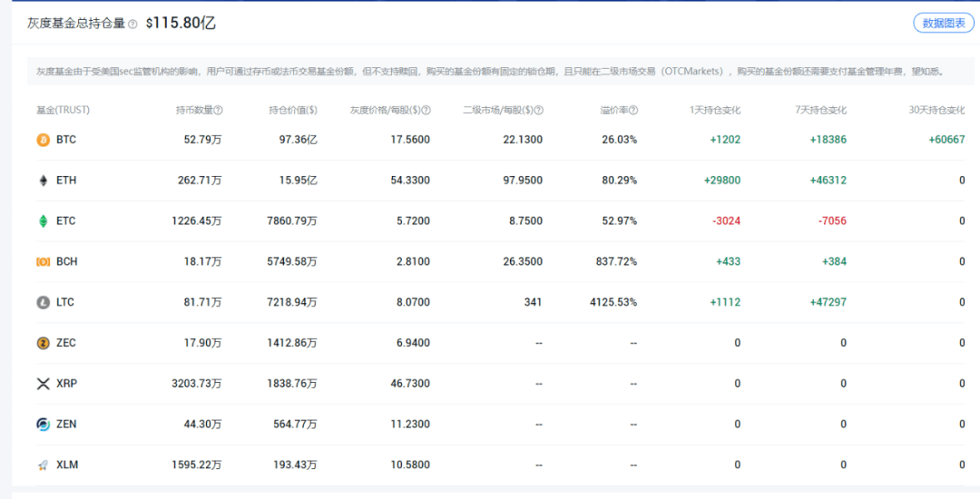The image size is (980, 499).
Task: Click help icon beside 持币数量 header
Action: coord(218,110)
